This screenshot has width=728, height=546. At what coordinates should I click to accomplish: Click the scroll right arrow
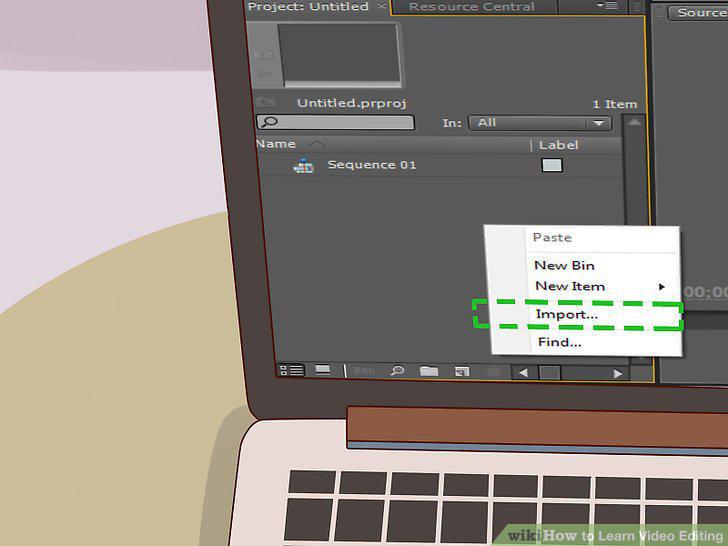pos(618,374)
